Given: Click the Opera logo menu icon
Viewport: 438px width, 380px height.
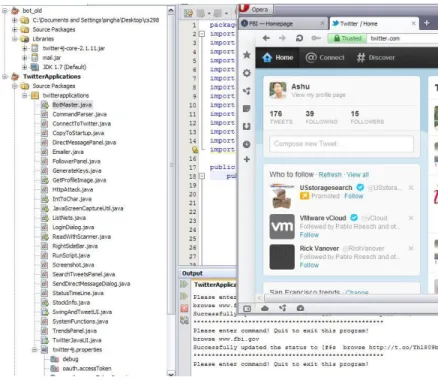Looking at the screenshot, I should (x=244, y=8).
